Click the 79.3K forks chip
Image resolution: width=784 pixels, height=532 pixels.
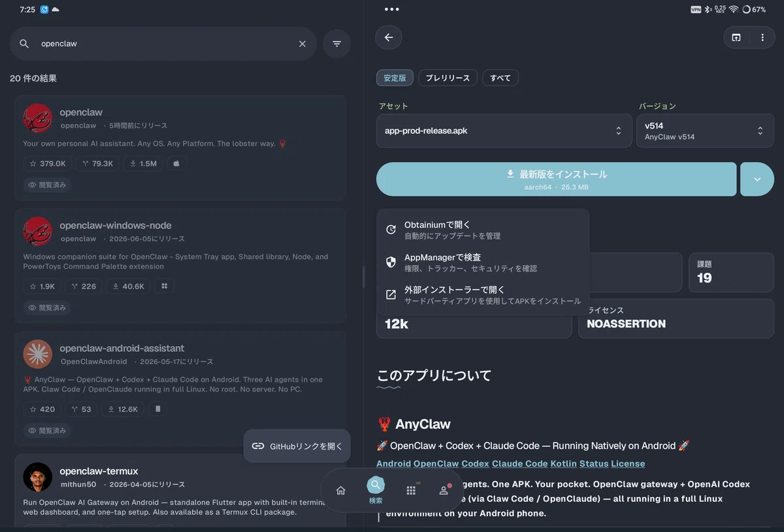click(97, 164)
